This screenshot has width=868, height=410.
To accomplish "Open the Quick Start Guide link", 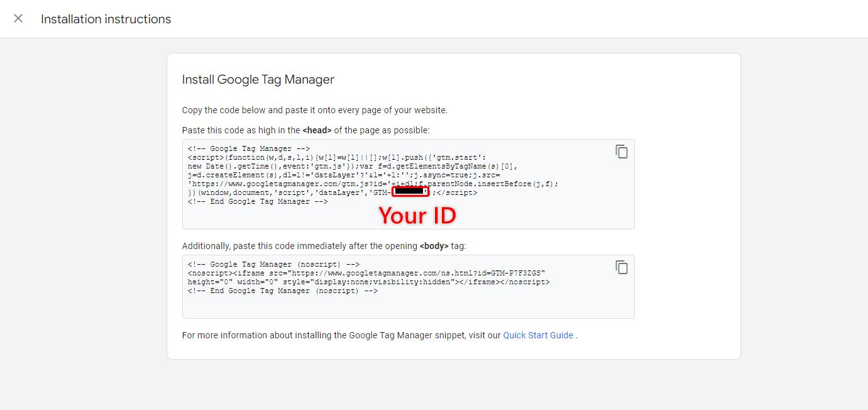I will click(538, 335).
